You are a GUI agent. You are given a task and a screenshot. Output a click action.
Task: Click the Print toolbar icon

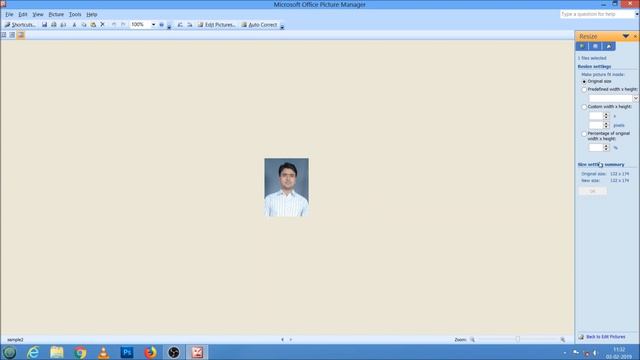point(54,25)
